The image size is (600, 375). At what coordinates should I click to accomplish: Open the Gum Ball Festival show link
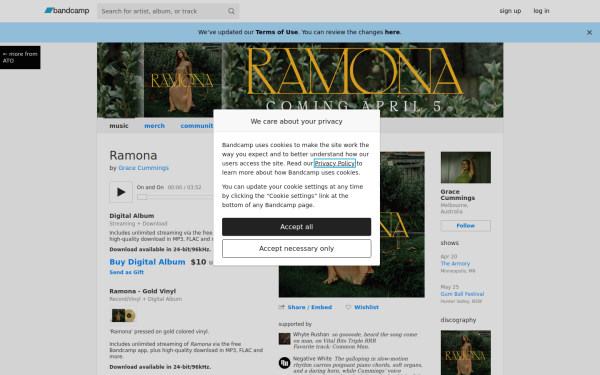(x=462, y=294)
